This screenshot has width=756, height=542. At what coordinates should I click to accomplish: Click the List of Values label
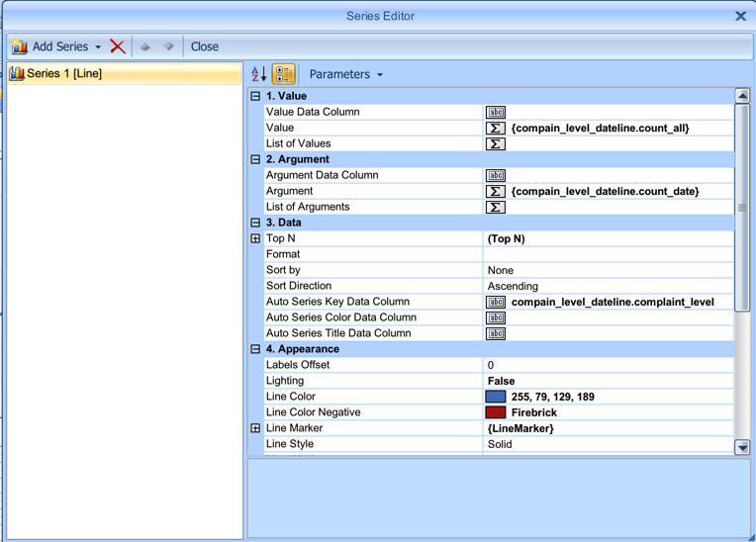click(299, 143)
